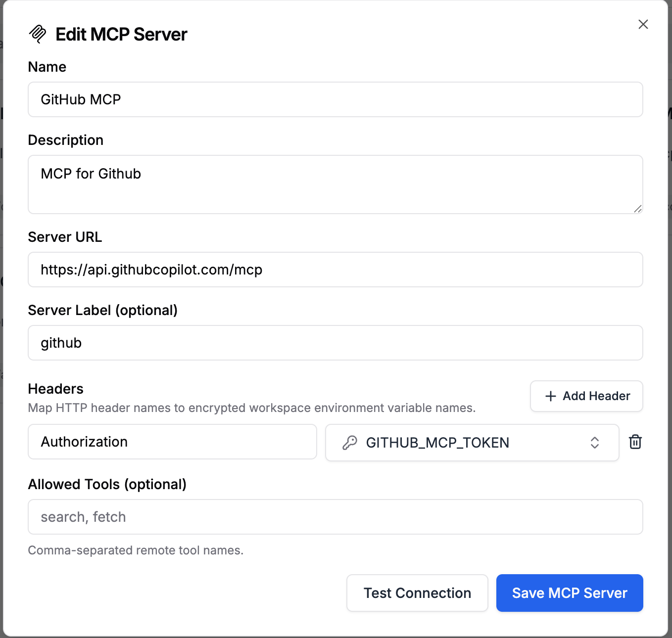The width and height of the screenshot is (672, 638).
Task: Click the Headers section heading
Action: [x=55, y=389]
